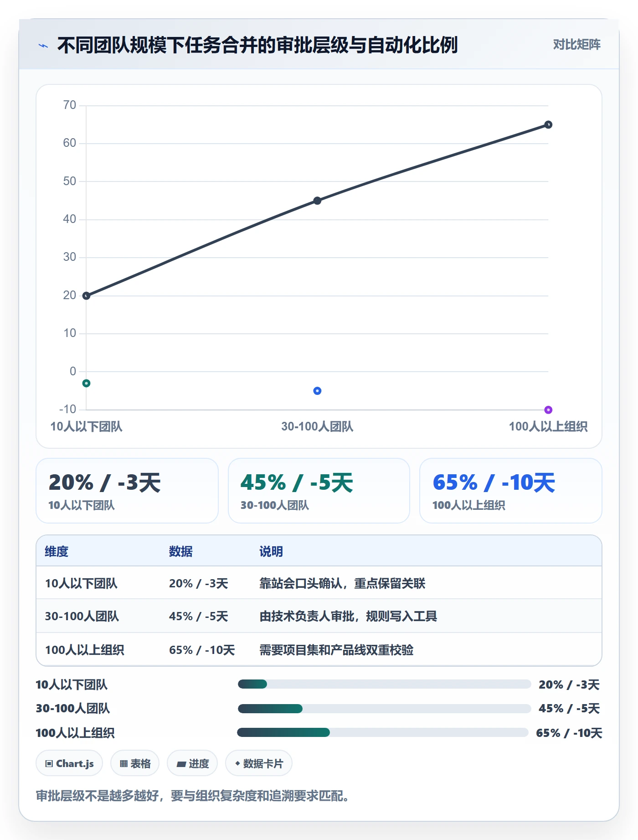This screenshot has height=840, width=638.
Task: Click the 数据 column header
Action: (181, 551)
